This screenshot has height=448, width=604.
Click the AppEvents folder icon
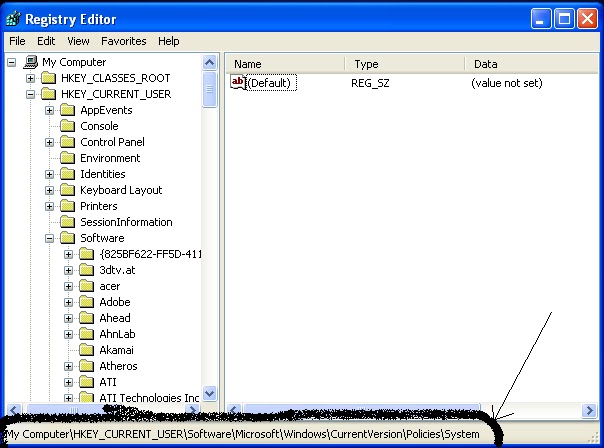(68, 110)
